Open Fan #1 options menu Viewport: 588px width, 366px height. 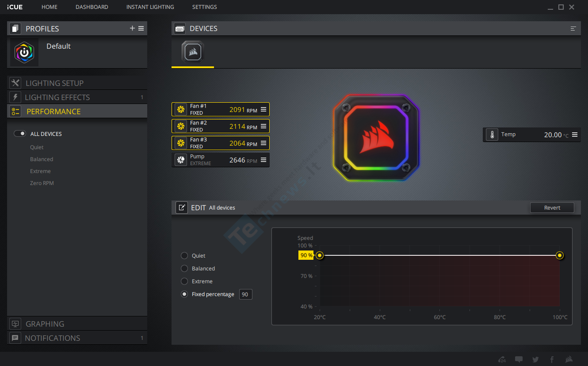pyautogui.click(x=263, y=109)
